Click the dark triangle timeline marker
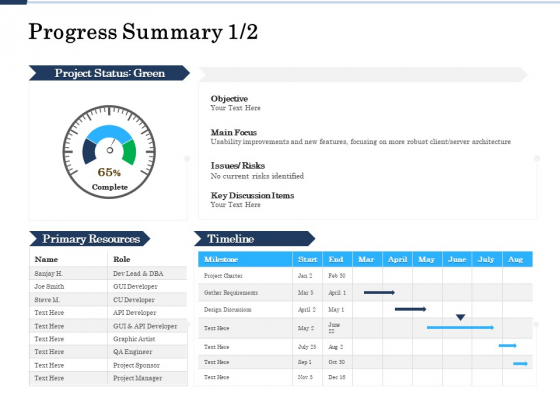 coord(460,317)
